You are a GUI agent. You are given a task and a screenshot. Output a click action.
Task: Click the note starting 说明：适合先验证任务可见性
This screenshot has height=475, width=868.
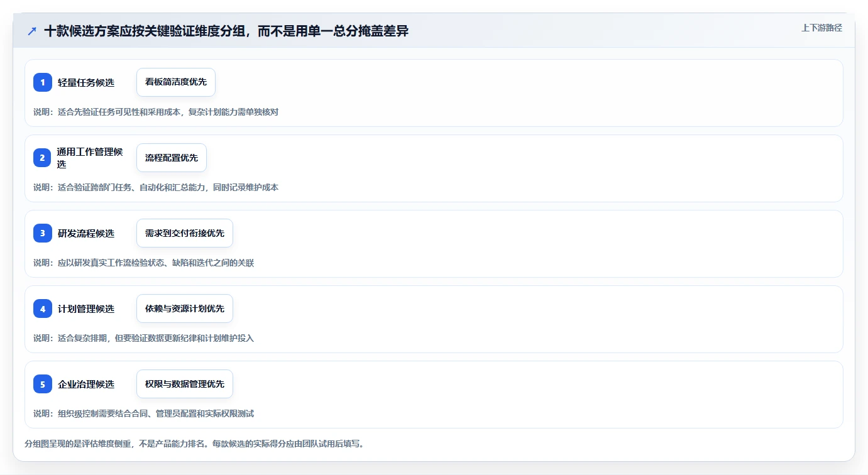(x=156, y=112)
